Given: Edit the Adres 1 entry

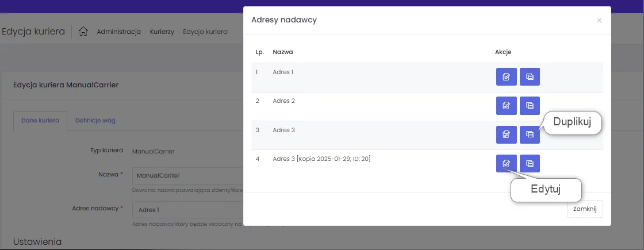Looking at the screenshot, I should (x=506, y=76).
